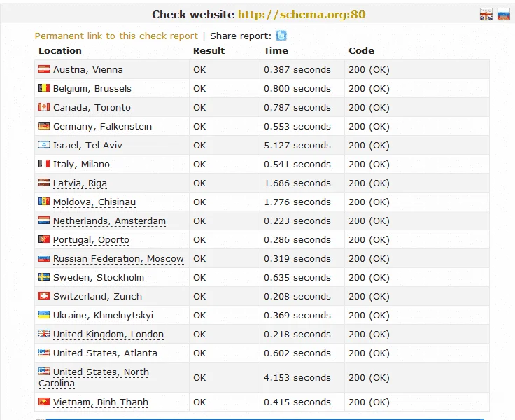Click the United Kingdom flag in London row

[x=44, y=334]
